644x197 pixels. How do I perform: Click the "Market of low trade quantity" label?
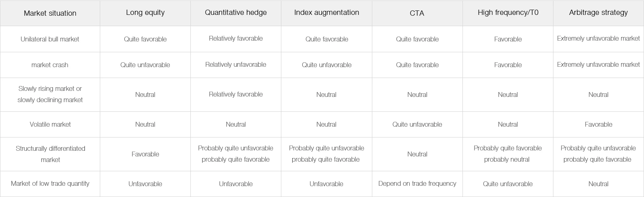[50, 183]
